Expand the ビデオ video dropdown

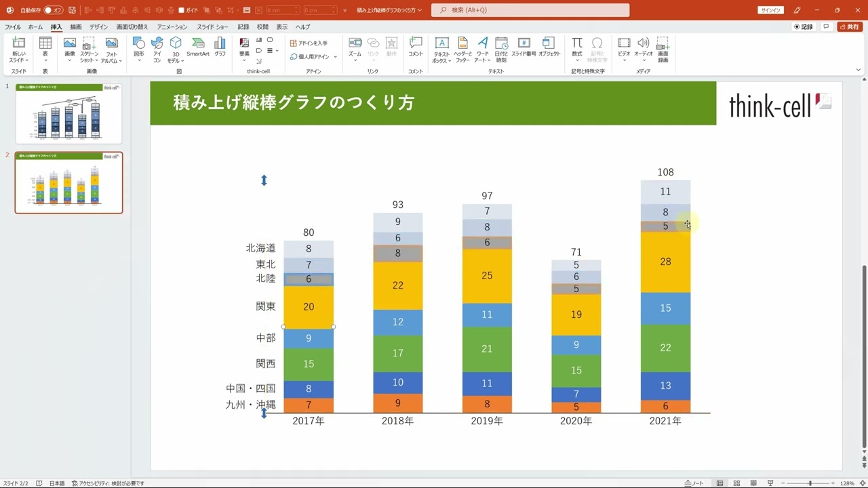[624, 60]
